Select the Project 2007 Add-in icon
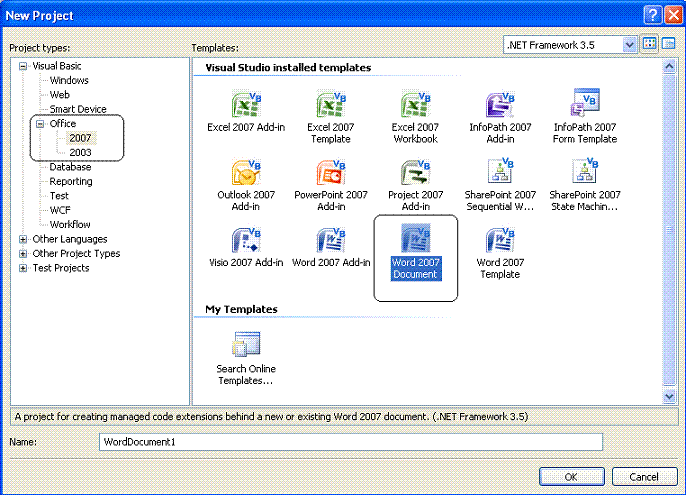Screen dimensions: 686x495 [415, 172]
